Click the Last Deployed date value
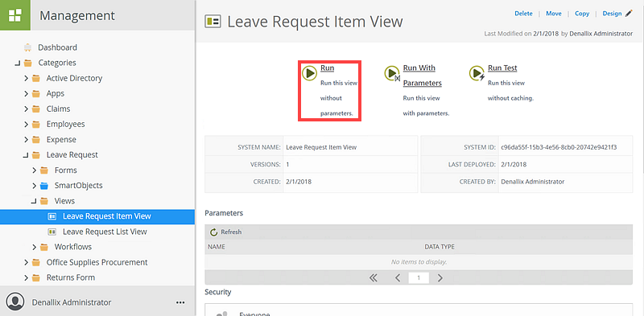The image size is (644, 316). click(514, 164)
